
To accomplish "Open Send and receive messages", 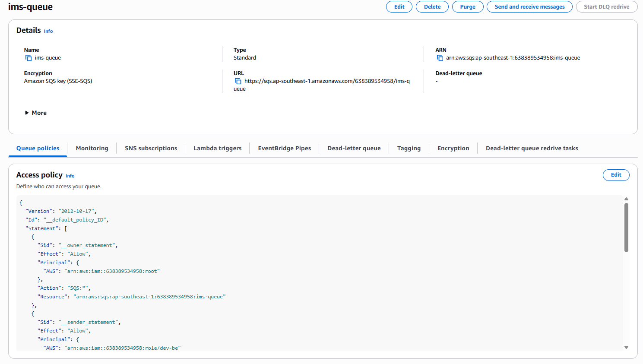I will (x=529, y=6).
